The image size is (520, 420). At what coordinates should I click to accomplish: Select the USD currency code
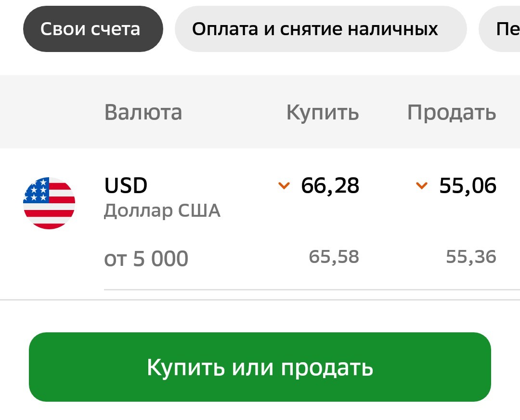[126, 185]
